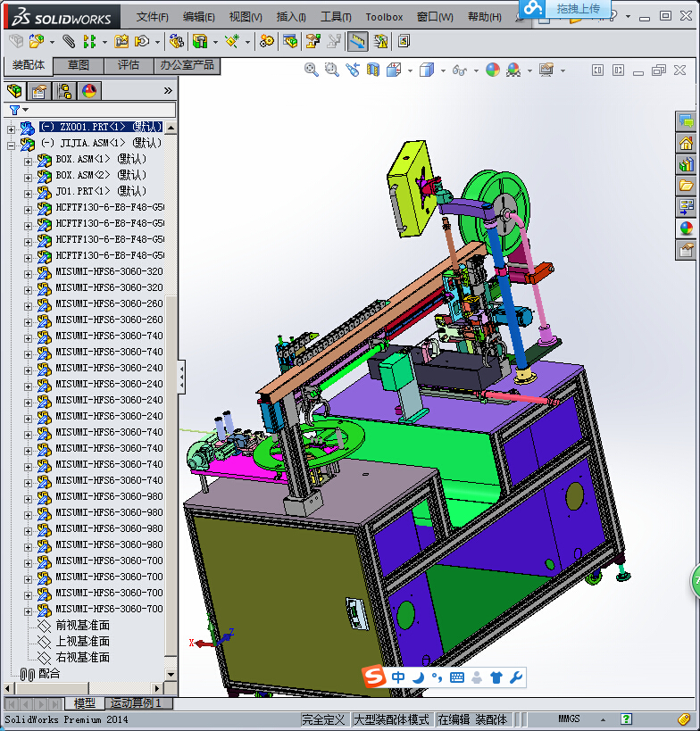Toggle Sogou punctuation mode
The width and height of the screenshot is (700, 731).
coord(437,677)
